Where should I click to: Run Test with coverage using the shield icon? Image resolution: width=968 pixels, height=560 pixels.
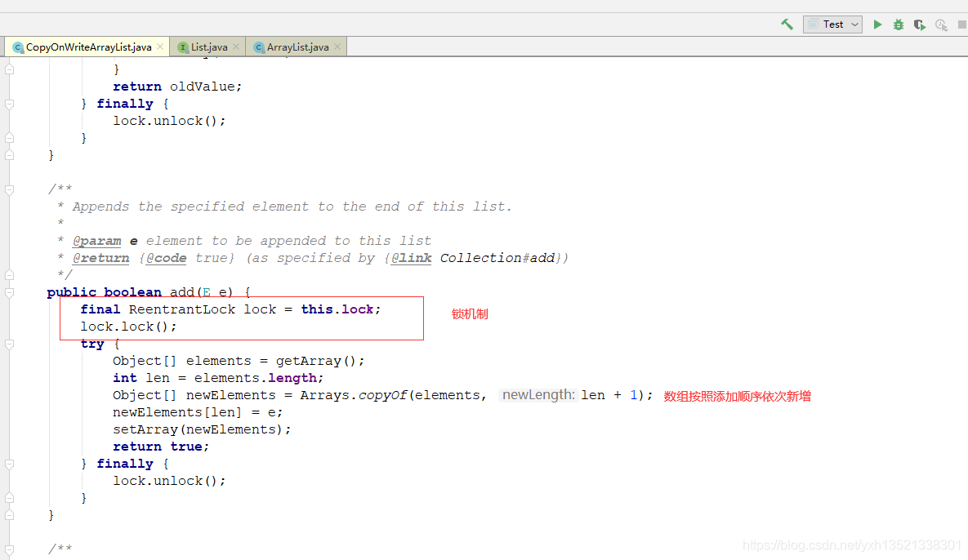(x=919, y=24)
